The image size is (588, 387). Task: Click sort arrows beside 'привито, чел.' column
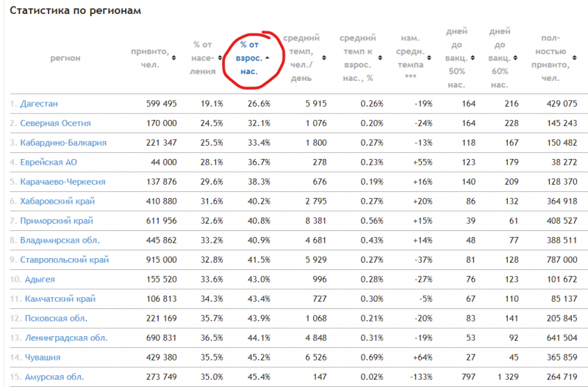[173, 58]
